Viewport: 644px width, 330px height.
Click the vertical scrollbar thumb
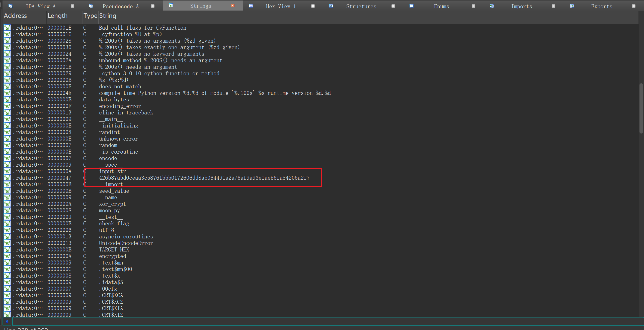click(641, 108)
